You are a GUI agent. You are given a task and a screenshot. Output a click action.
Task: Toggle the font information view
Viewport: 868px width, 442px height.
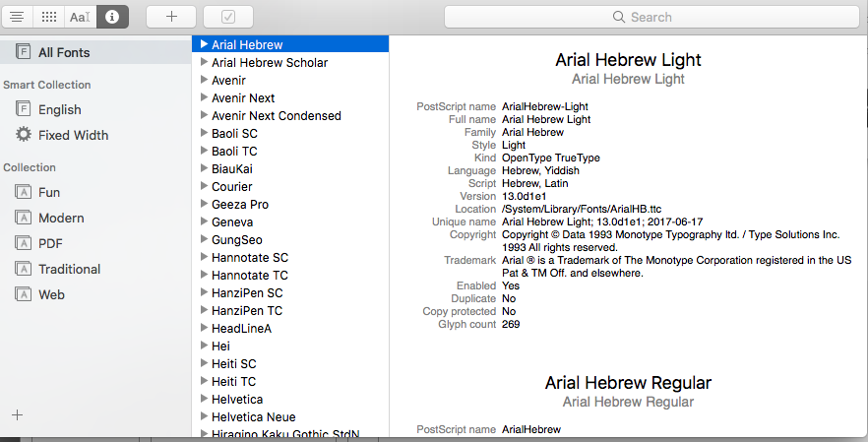(112, 17)
